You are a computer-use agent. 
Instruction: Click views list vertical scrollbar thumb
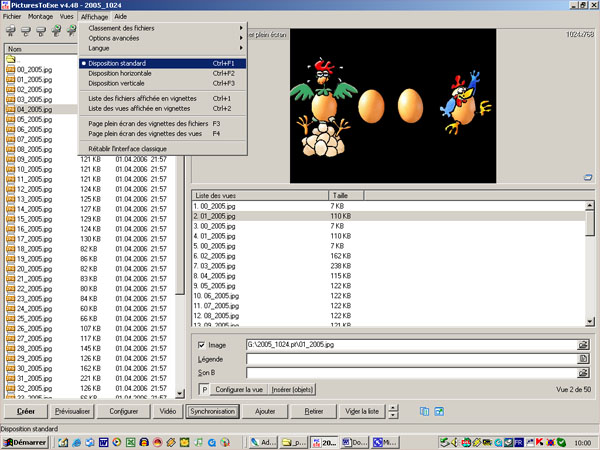pos(590,223)
